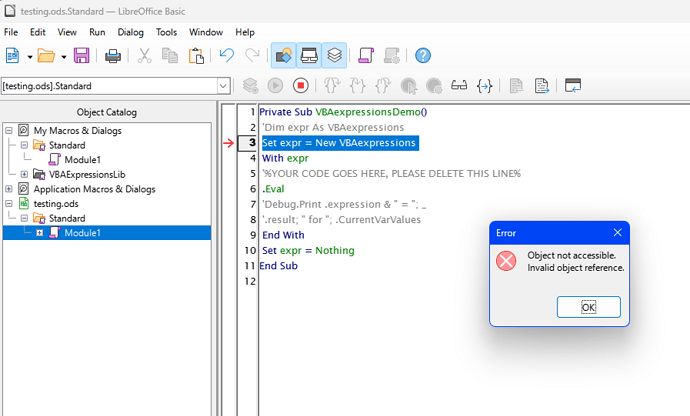690x416 pixels.
Task: Click the 'End With' code line
Action: [283, 235]
